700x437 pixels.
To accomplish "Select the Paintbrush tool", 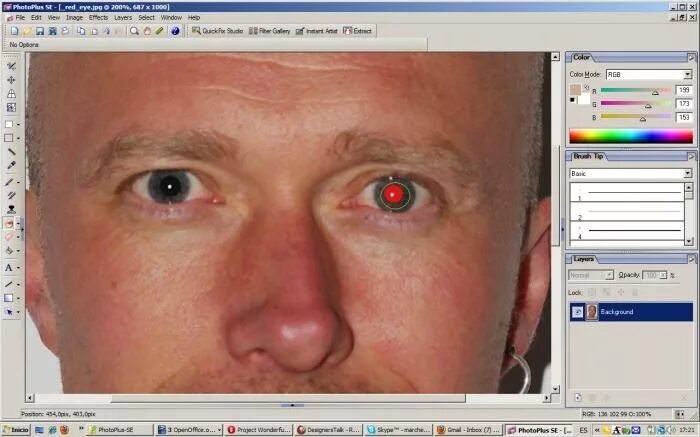I will pyautogui.click(x=9, y=182).
